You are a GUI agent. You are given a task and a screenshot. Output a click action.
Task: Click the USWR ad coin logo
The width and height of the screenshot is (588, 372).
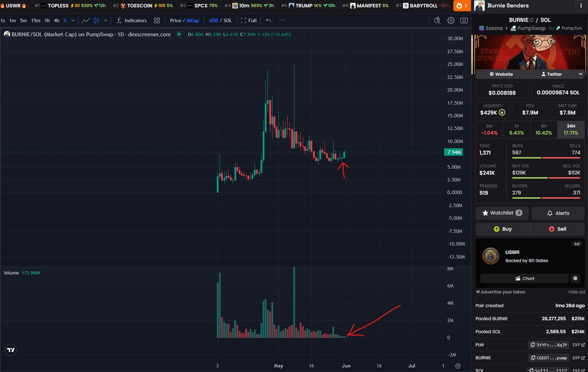tap(490, 256)
